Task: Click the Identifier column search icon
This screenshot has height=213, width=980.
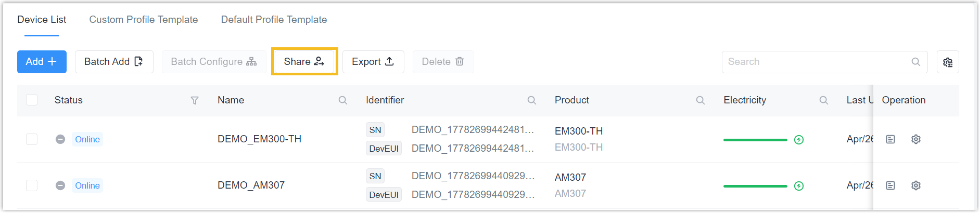Action: (532, 100)
